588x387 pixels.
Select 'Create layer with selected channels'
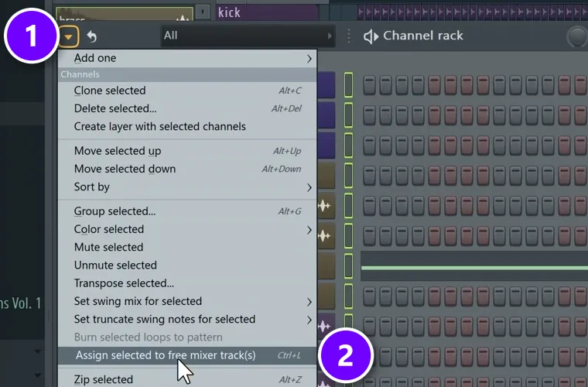[187, 126]
